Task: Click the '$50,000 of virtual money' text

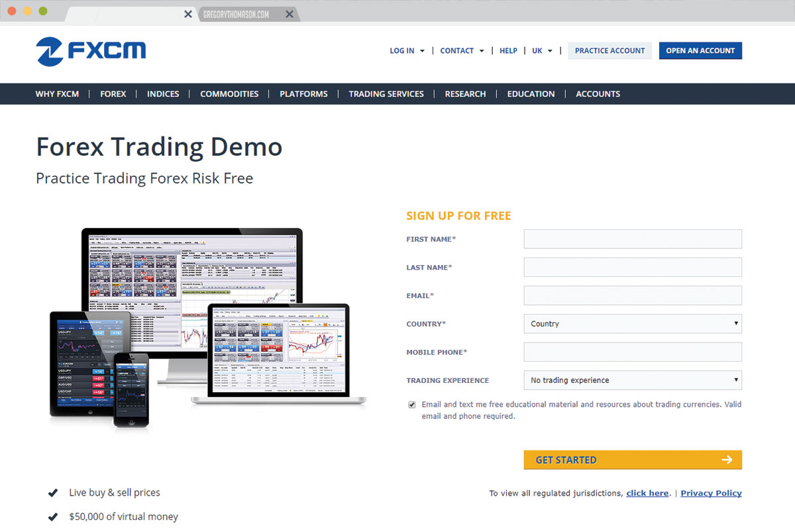Action: point(124,517)
